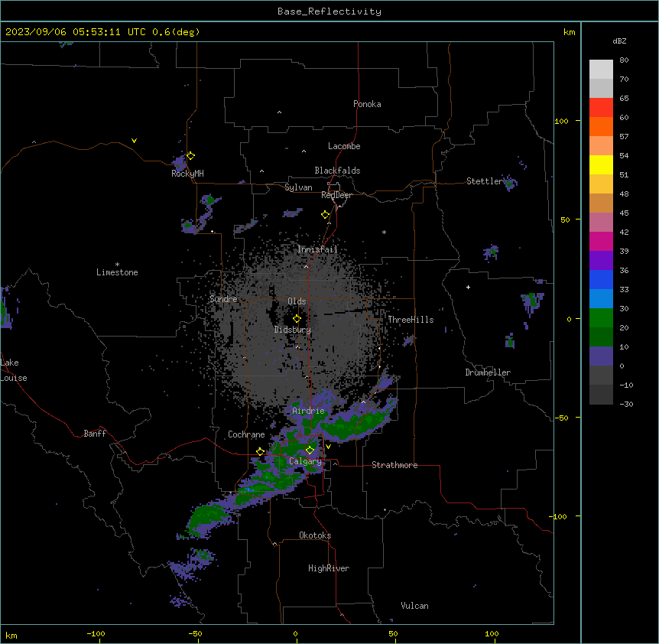Click the Didsbury town label
This screenshot has height=644, width=659.
(x=293, y=330)
